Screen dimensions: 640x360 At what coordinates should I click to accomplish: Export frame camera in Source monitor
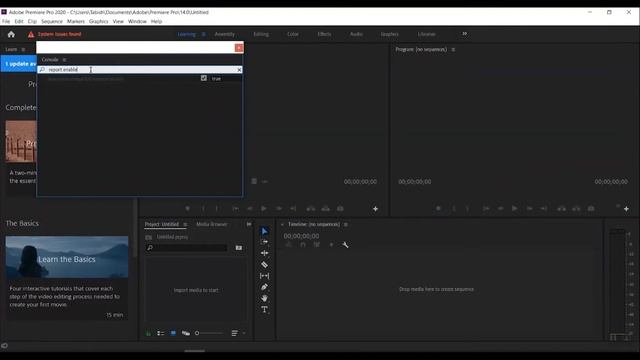340,209
